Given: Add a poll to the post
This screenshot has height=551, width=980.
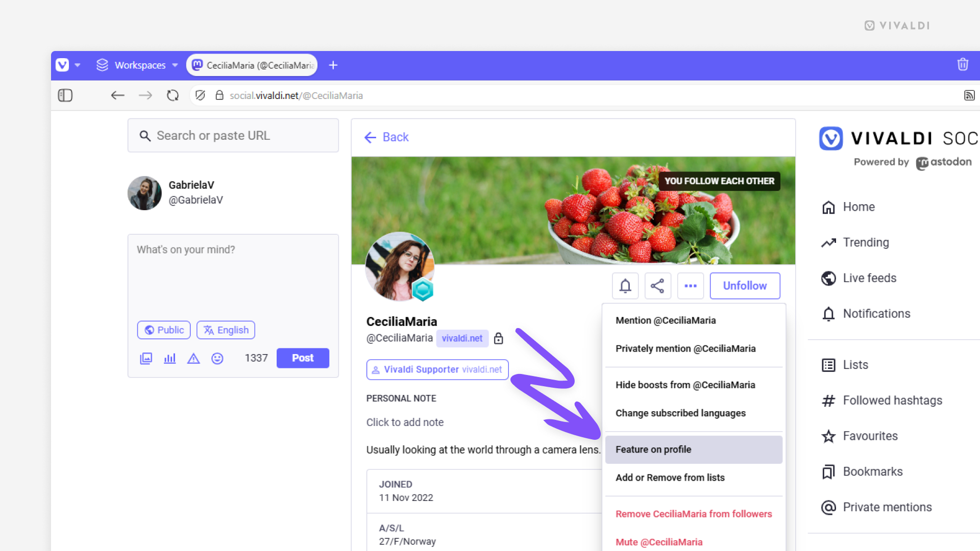Looking at the screenshot, I should tap(170, 359).
